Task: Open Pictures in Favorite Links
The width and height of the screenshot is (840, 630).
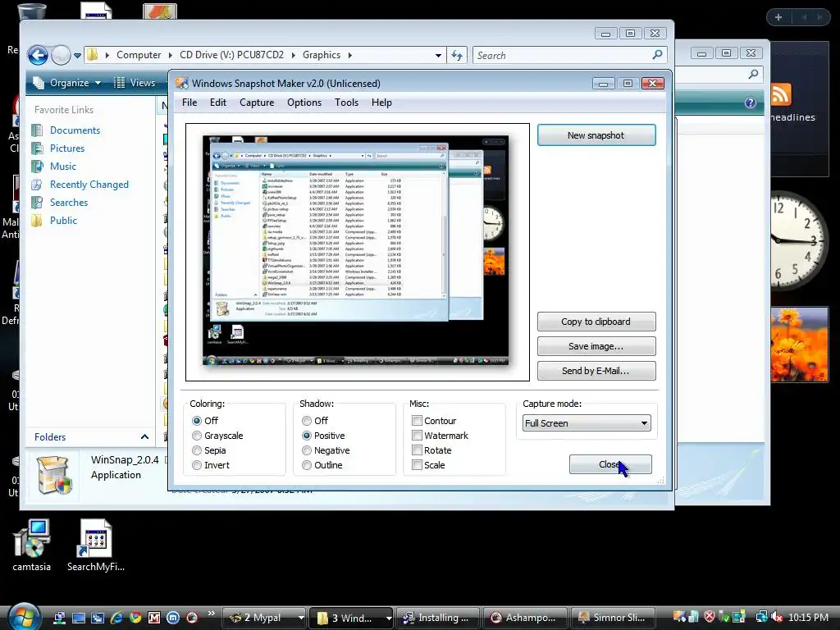Action: 67,148
